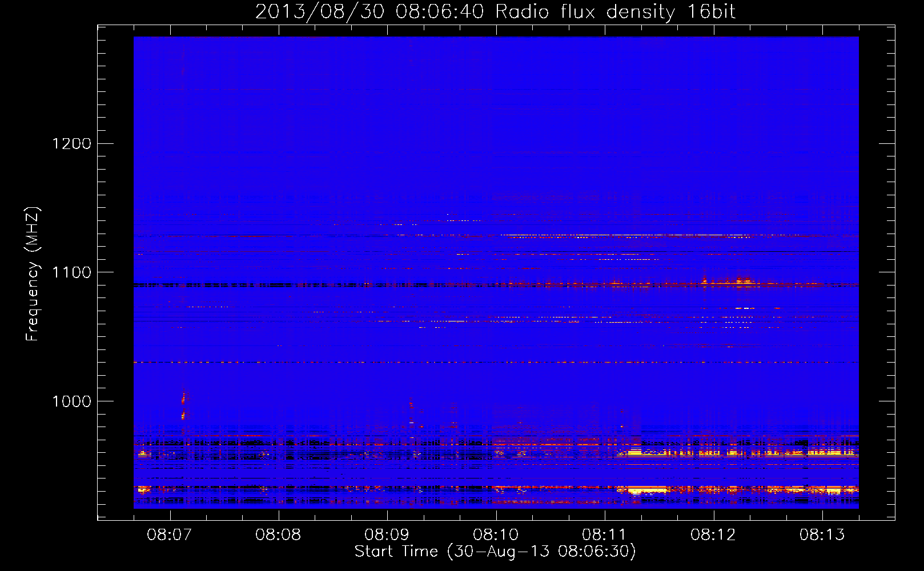The image size is (924, 571).
Task: Click the 08:10 time tick label
Action: click(496, 535)
